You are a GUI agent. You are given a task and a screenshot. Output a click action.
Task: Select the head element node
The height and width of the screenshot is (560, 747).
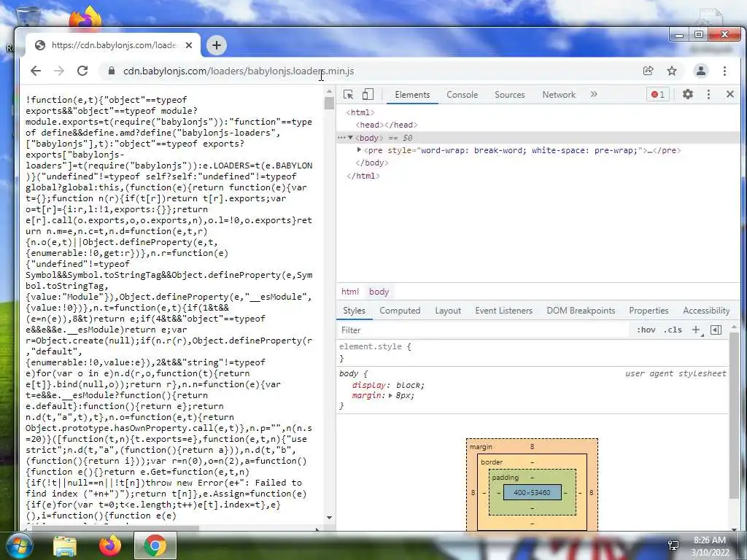(387, 125)
